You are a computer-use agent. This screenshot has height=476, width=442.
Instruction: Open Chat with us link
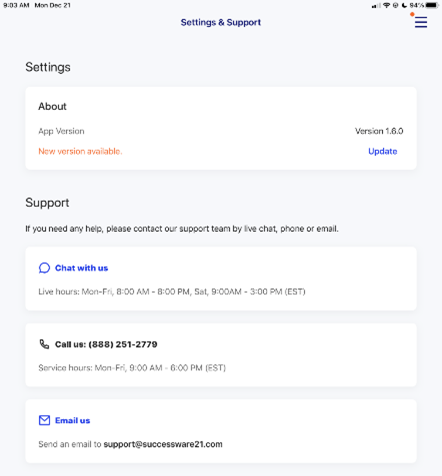pyautogui.click(x=81, y=268)
